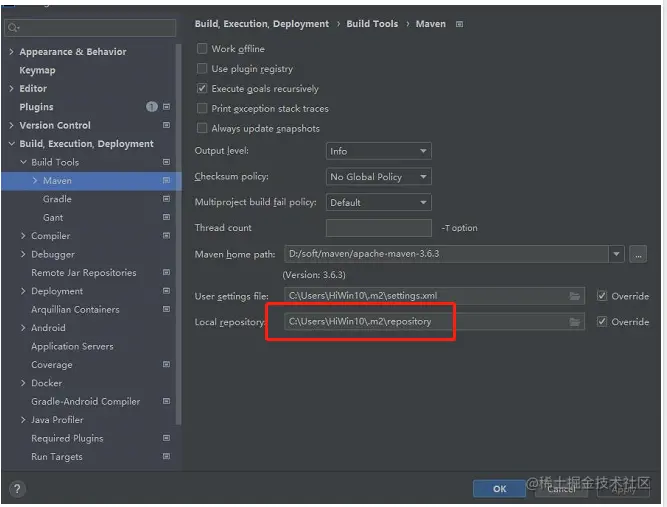Click folder browse icon in Local repository field

tap(575, 322)
